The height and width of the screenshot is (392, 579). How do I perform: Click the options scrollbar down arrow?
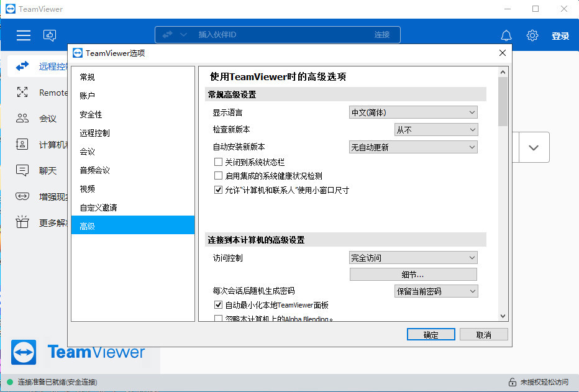[503, 316]
